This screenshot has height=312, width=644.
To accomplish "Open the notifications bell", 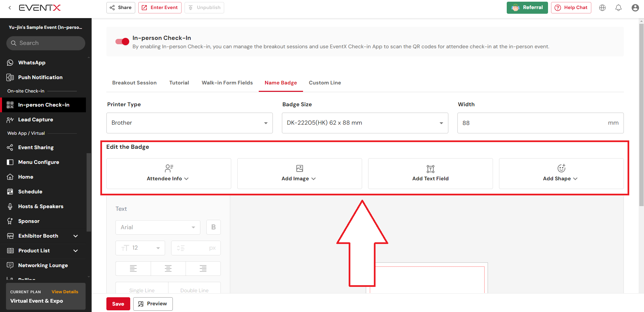I will (618, 8).
